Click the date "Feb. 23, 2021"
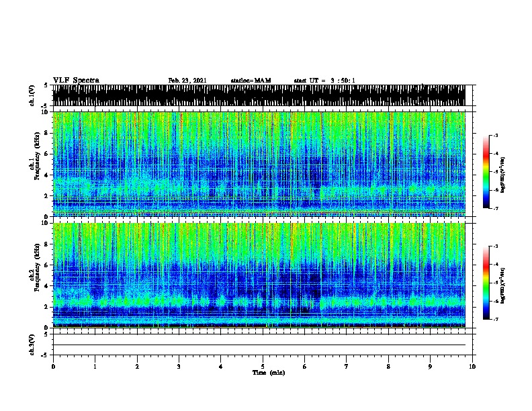 (x=187, y=81)
